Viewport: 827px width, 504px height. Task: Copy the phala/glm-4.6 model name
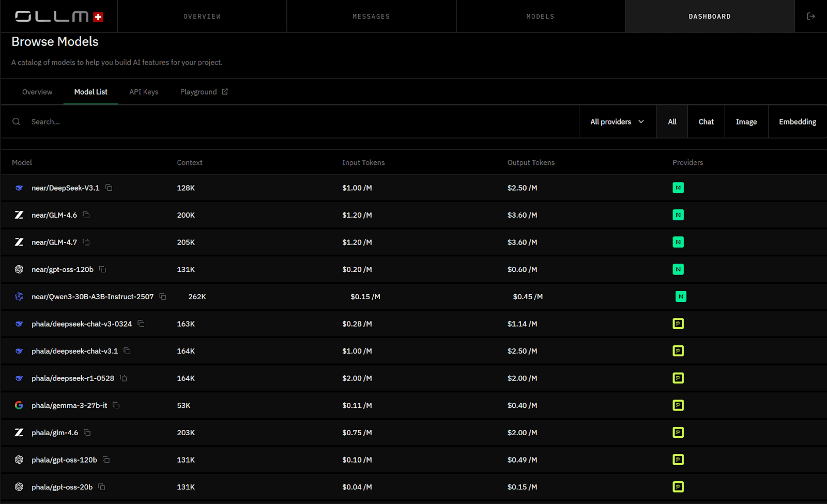tap(87, 433)
